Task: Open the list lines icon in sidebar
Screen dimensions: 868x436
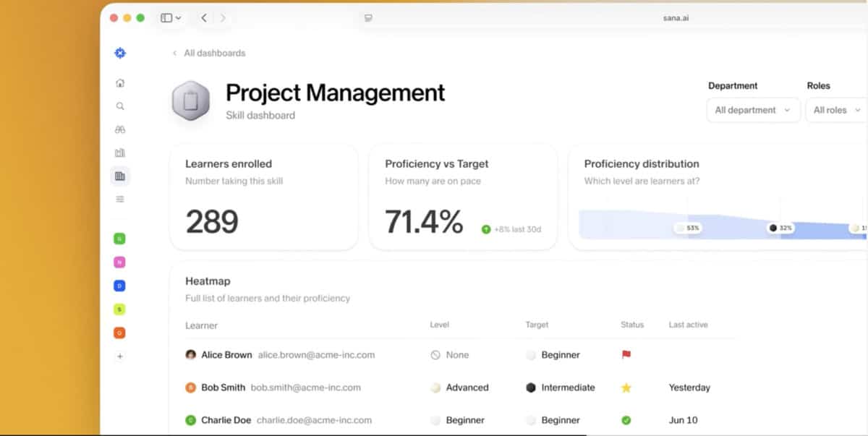Action: (120, 199)
